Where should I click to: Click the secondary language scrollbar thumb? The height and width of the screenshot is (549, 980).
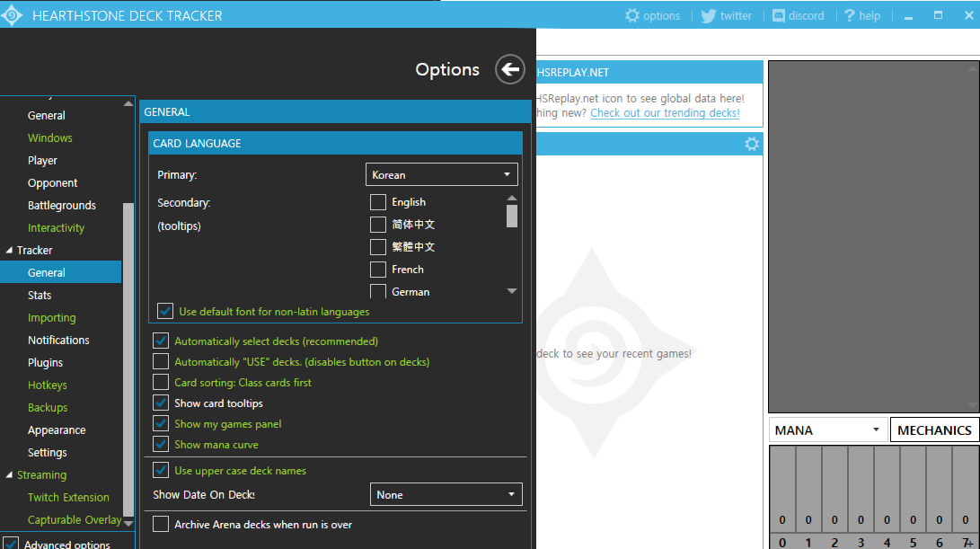(512, 217)
